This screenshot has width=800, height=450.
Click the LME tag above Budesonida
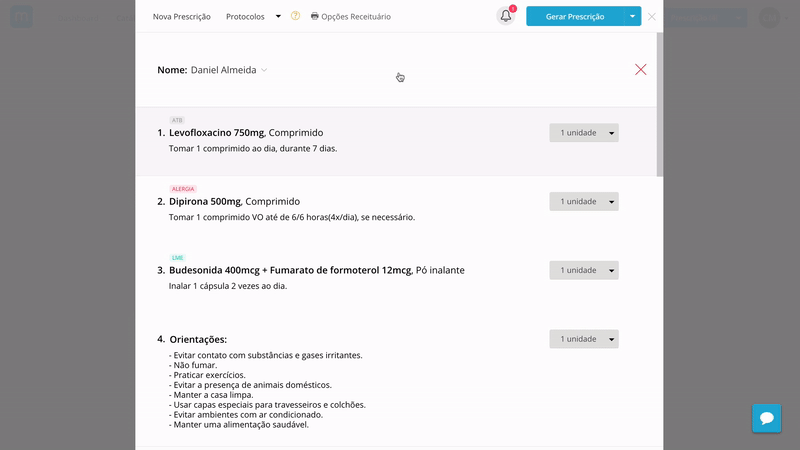click(x=177, y=258)
